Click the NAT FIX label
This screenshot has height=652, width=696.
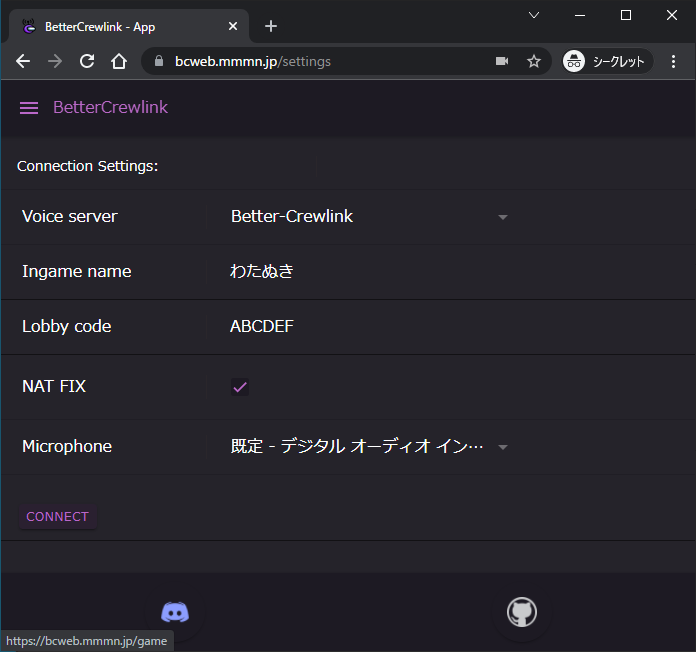(54, 386)
